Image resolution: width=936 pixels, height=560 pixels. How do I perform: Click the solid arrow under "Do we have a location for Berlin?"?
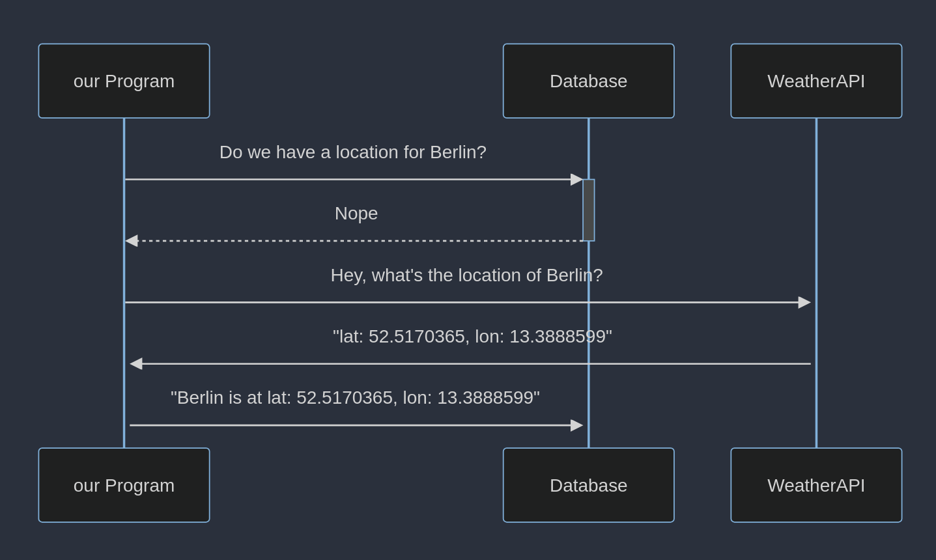(x=352, y=180)
